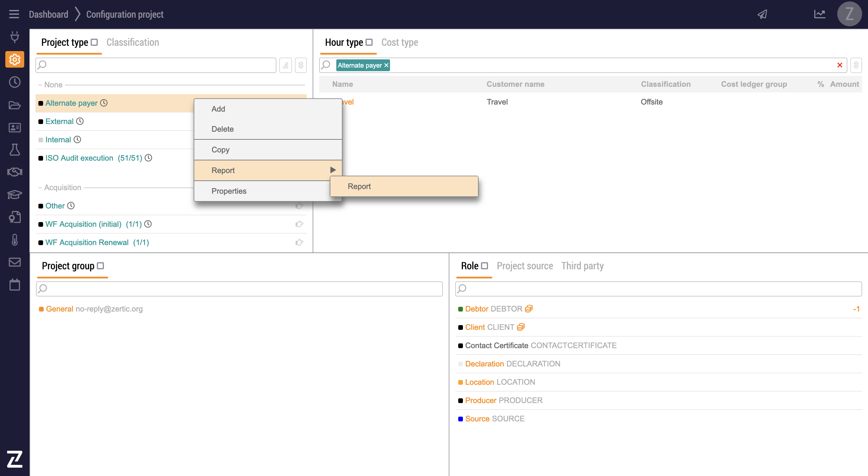
Task: Open the calendar icon in sidebar
Action: coord(14,285)
